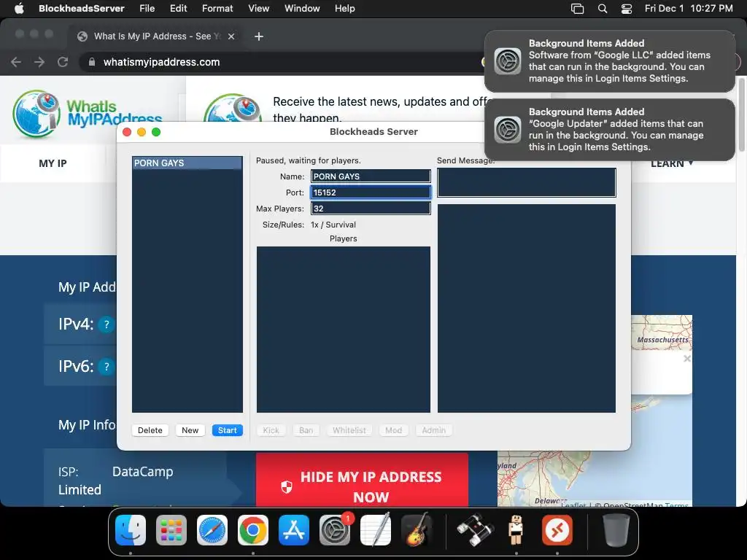Open the BlockheadsServer app menu

(82, 8)
